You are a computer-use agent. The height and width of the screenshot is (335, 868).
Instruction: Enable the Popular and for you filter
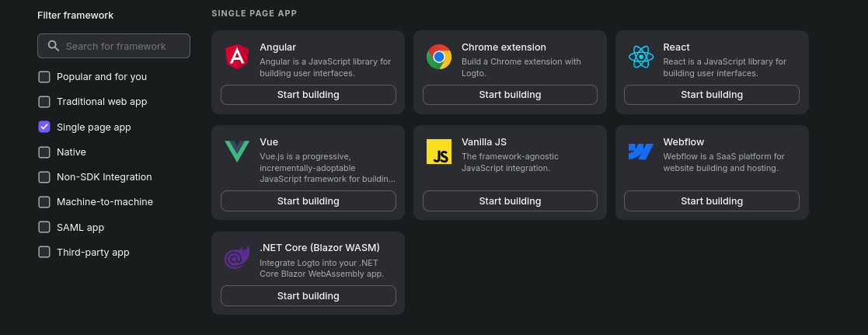(x=44, y=77)
